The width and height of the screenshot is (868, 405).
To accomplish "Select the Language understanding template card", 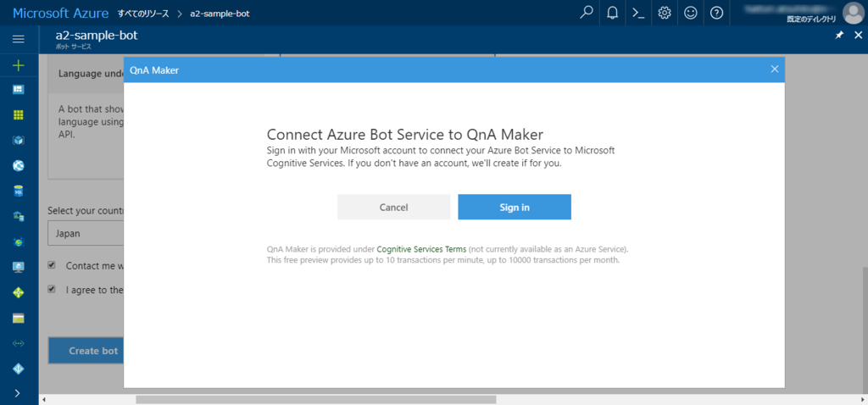I will coord(86,116).
